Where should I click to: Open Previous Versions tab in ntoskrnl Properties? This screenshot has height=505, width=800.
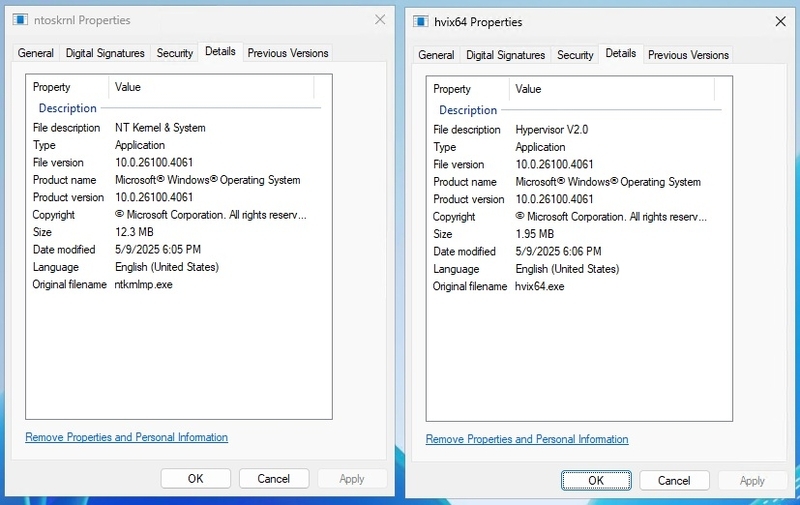pos(288,53)
